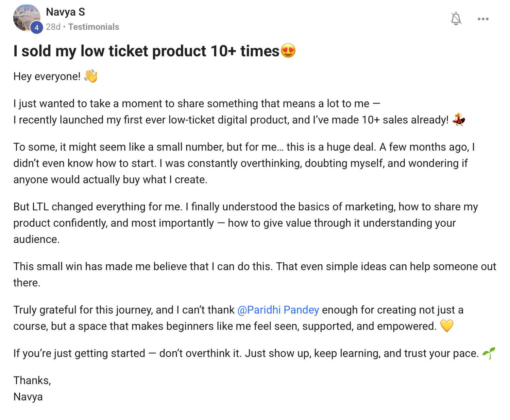Click the heart-eyes emoji in title

point(288,51)
